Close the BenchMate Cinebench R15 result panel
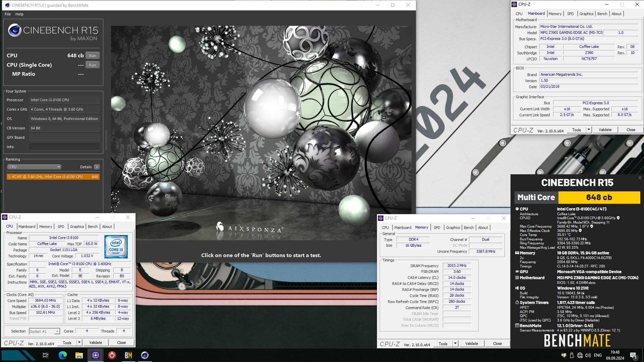 point(640,178)
